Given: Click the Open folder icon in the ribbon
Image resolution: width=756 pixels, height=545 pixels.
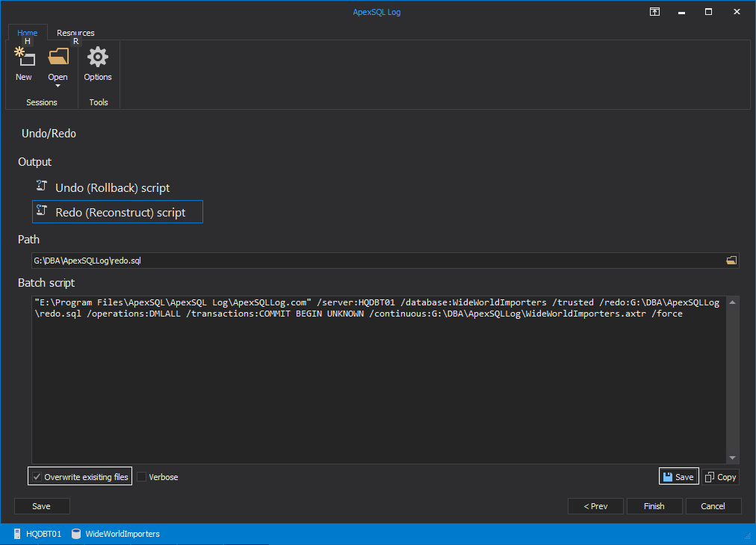Looking at the screenshot, I should coord(58,56).
